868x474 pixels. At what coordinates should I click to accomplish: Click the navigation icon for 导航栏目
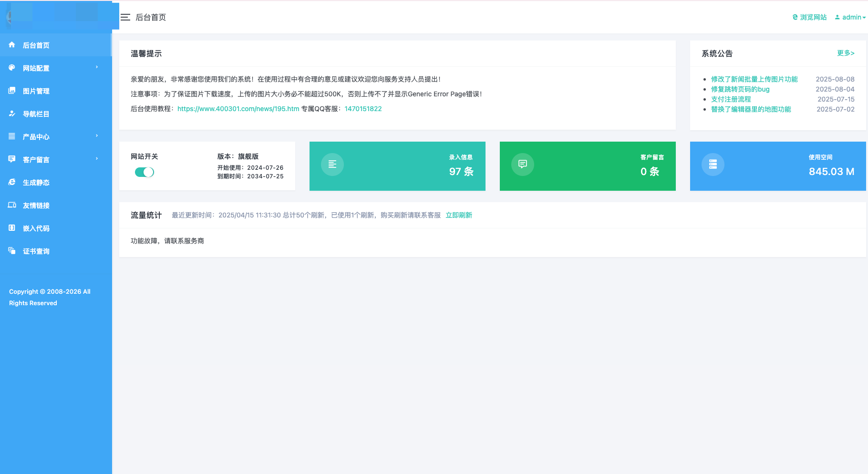pyautogui.click(x=12, y=113)
